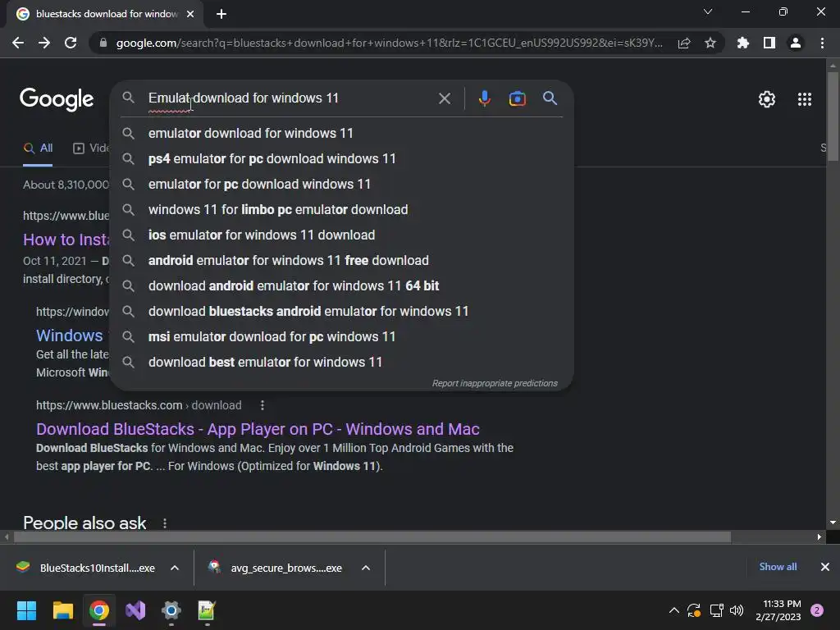Clear the search box text

click(445, 98)
